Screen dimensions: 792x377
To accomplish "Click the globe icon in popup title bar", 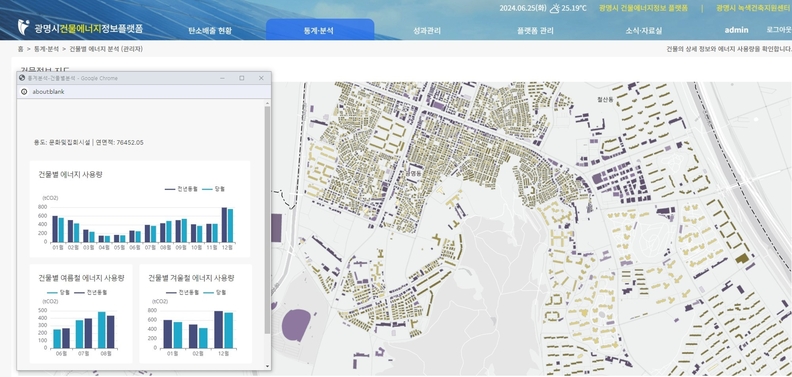I will coord(22,78).
